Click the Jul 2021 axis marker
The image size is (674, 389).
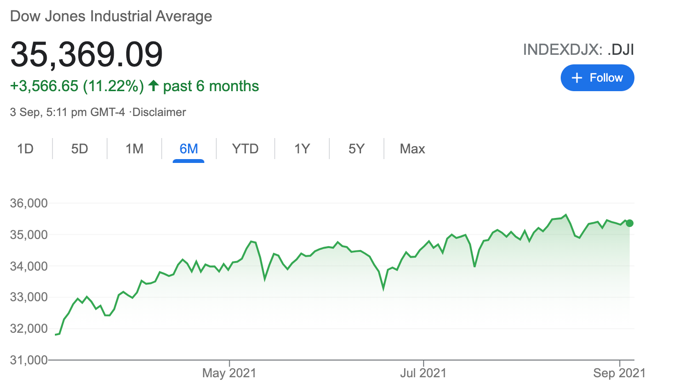point(423,373)
